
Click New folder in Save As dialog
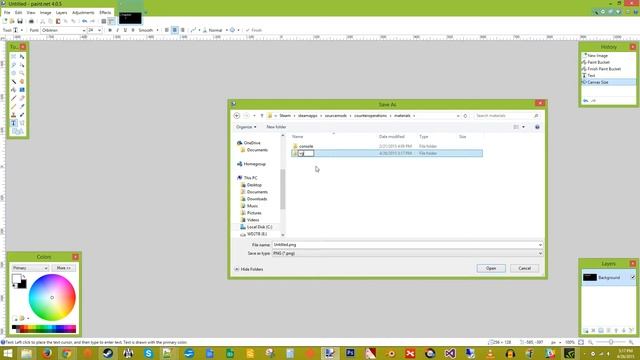(276, 127)
